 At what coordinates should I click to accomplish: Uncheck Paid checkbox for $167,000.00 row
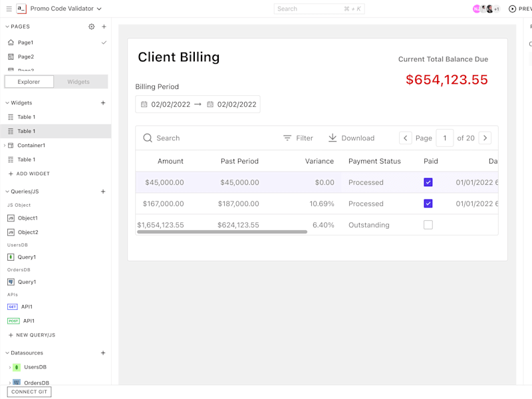(x=428, y=203)
